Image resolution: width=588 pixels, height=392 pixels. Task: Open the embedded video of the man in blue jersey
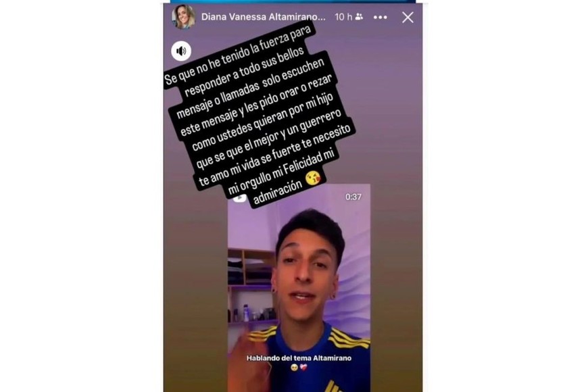point(299,288)
